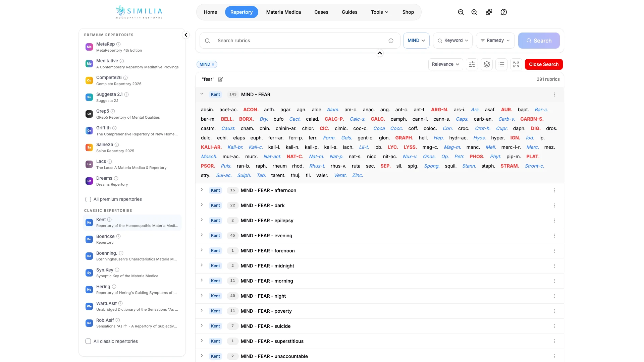
Task: Enable All premium repertories checkbox
Action: 88,199
